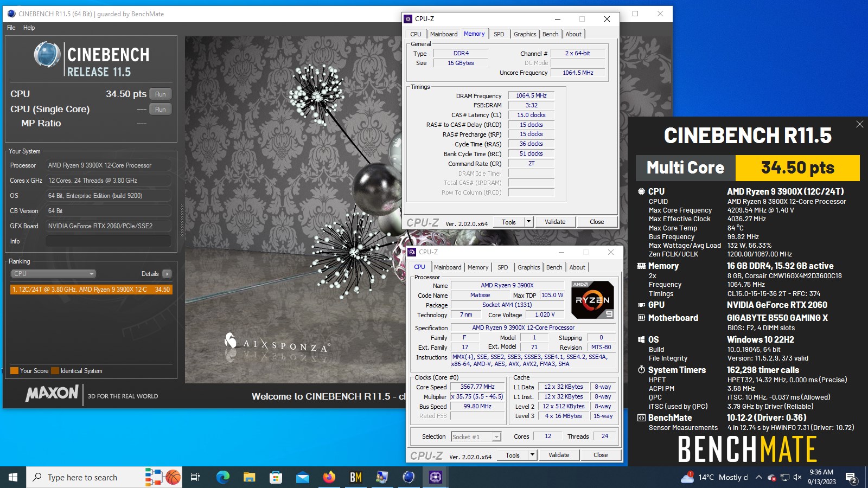Click the BenchMate System Timers icon
This screenshot has width=868, height=488.
(x=641, y=370)
